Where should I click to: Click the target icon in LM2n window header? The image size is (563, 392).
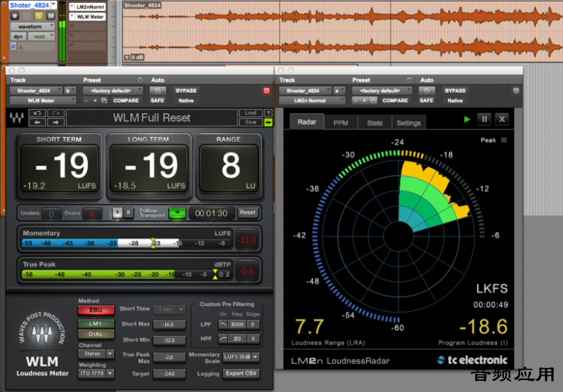516,91
